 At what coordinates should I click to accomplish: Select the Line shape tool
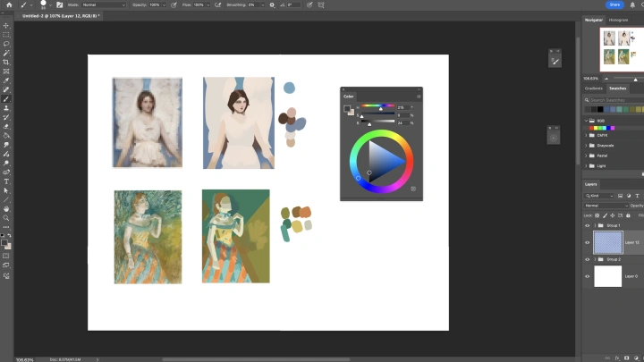pyautogui.click(x=6, y=200)
